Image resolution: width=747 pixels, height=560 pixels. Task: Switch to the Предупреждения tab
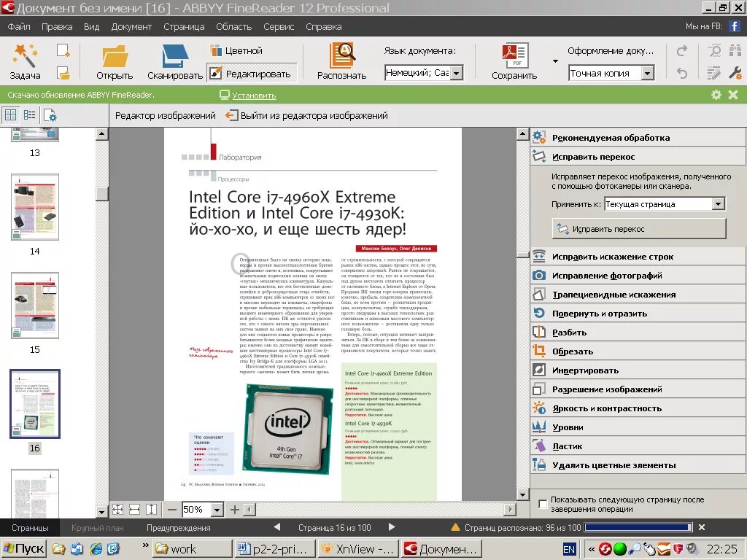coord(178,528)
